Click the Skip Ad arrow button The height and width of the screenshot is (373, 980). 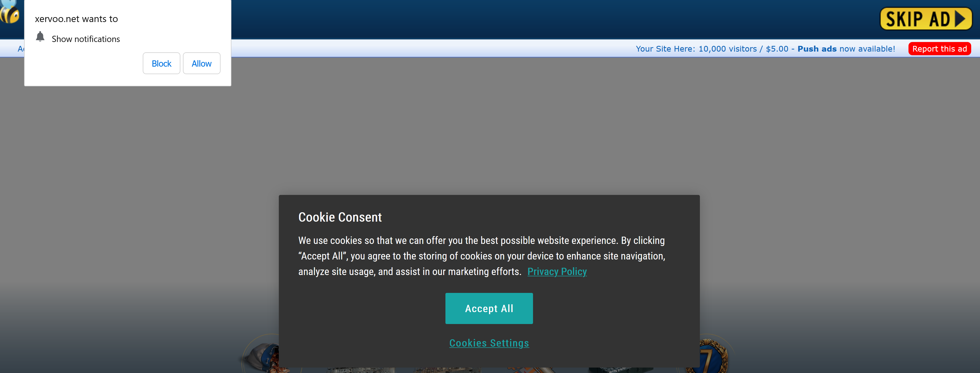(926, 19)
